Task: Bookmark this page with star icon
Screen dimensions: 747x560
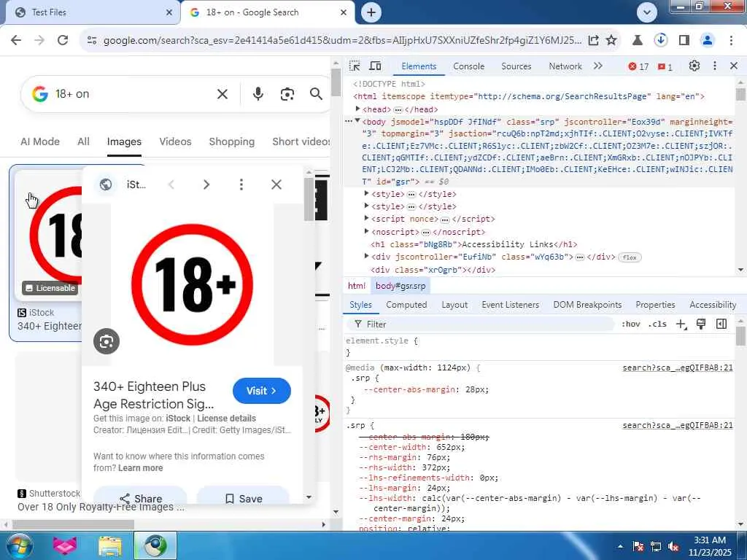Action: (x=611, y=40)
